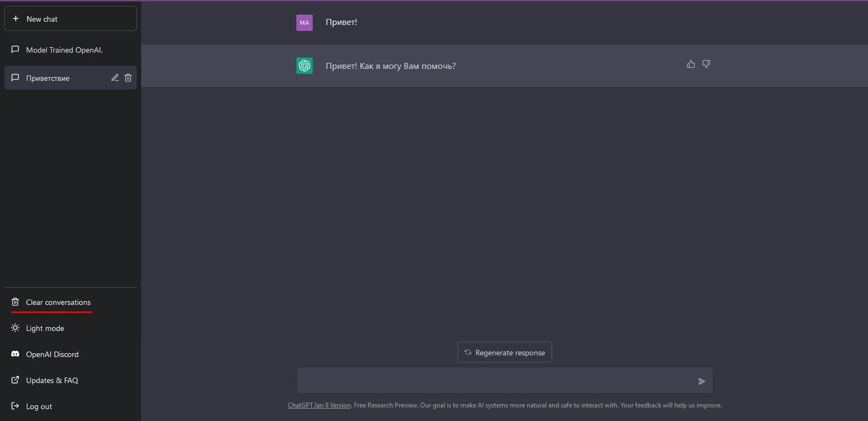This screenshot has width=868, height=421.
Task: Select the Приветствие conversation
Action: pos(71,78)
